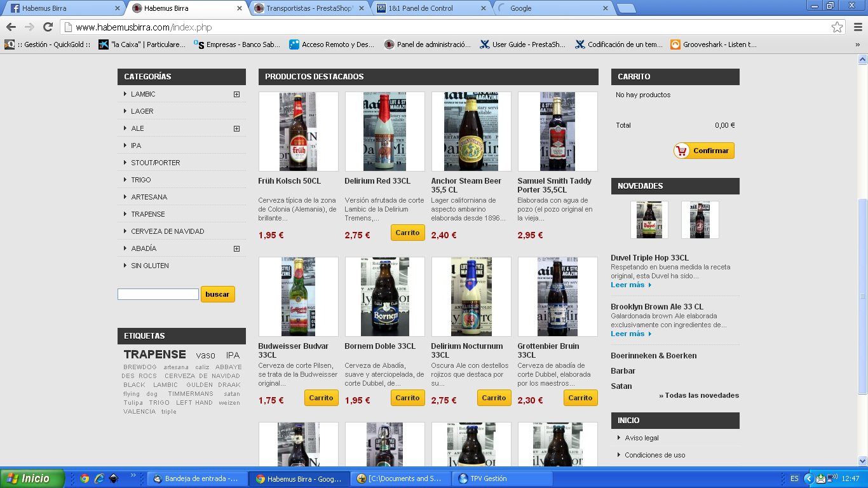Click the browser forward arrow
868x488 pixels.
(x=29, y=27)
